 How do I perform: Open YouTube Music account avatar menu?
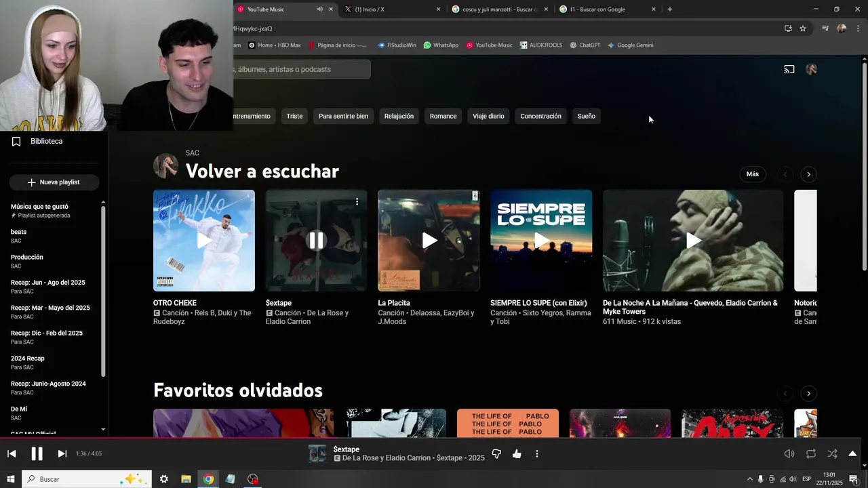click(811, 69)
